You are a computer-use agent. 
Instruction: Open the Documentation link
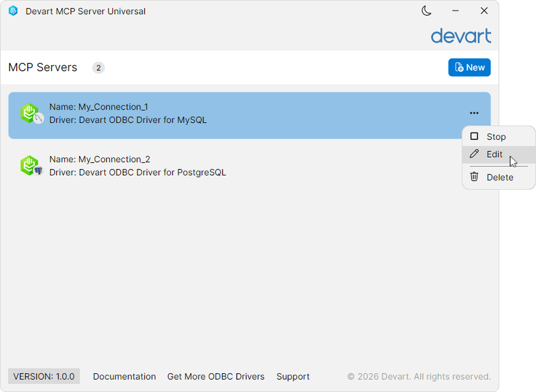point(124,376)
